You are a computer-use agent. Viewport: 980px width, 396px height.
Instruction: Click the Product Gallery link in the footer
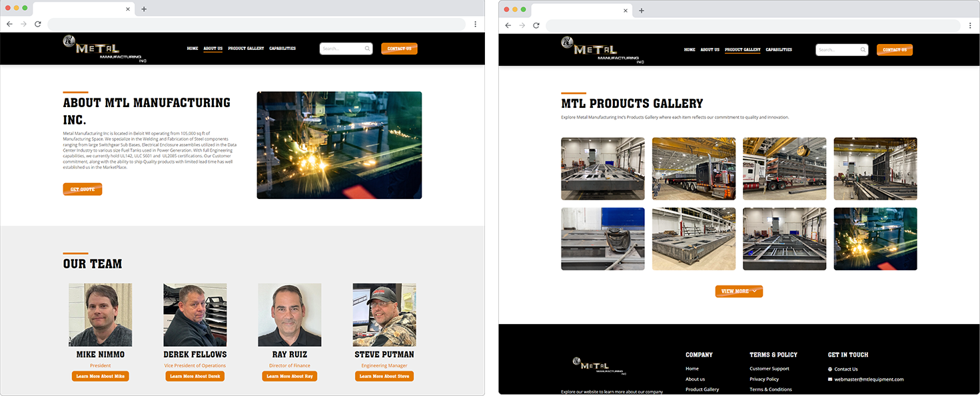702,389
